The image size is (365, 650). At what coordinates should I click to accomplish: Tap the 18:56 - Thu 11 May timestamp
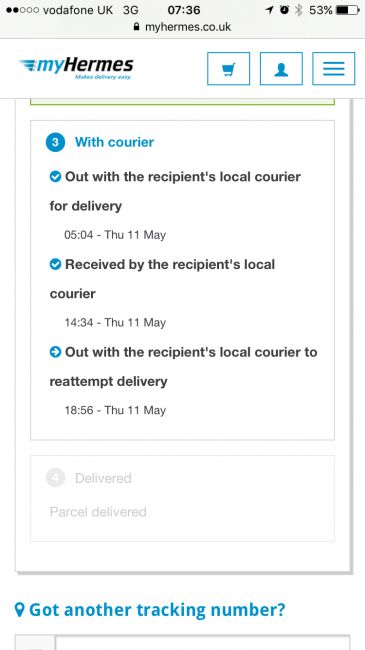(x=115, y=410)
